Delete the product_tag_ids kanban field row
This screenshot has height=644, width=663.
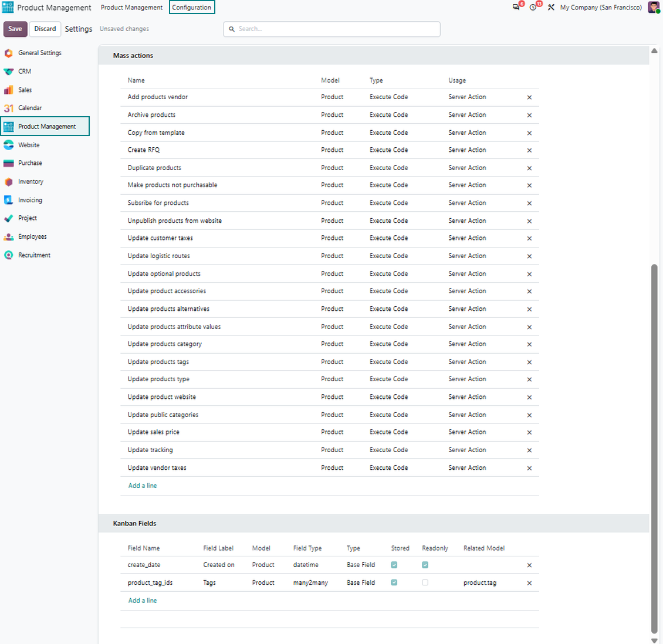(x=529, y=583)
